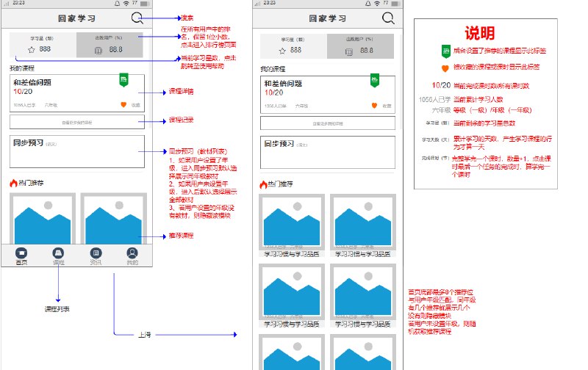Click the green 热 tag on left phone course card
588x370 pixels.
[123, 80]
